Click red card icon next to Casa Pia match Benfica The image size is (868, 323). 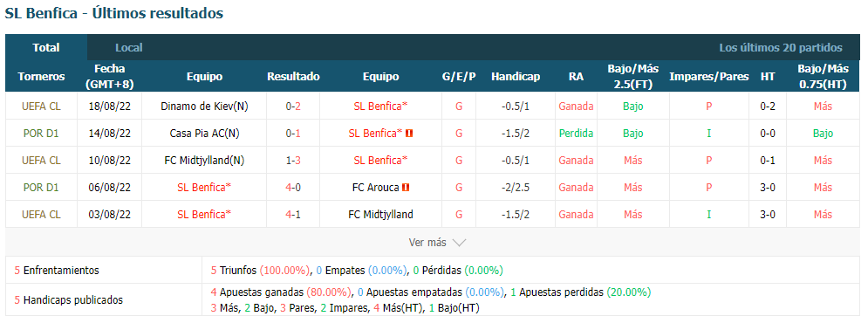pyautogui.click(x=410, y=134)
